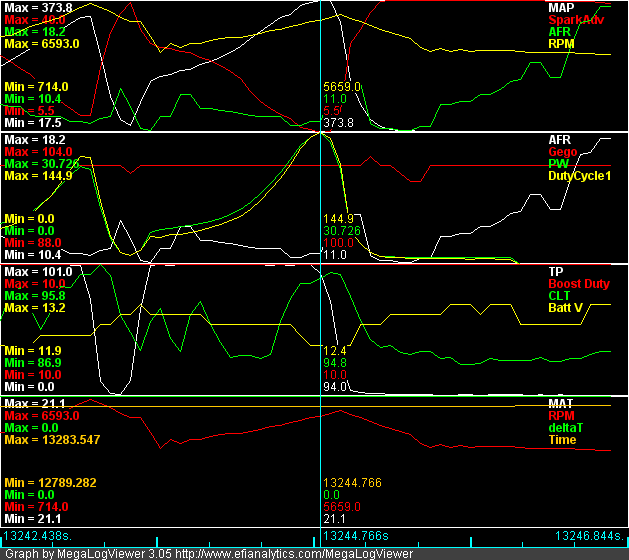This screenshot has height=560, width=629.
Task: Select the DutyCycle1 legend label
Action: [x=578, y=175]
